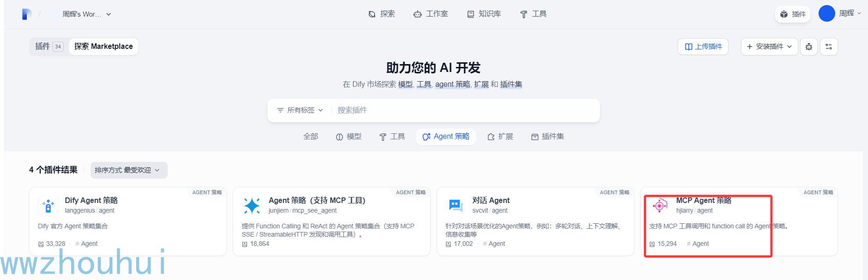Click the Dify Agent 策略 plugin icon
Viewport: 868px width, 280px height.
(x=48, y=206)
